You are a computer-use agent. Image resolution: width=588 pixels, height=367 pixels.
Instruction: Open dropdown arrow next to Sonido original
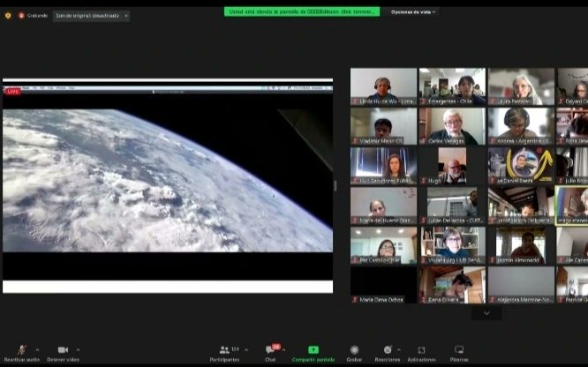[x=126, y=16]
